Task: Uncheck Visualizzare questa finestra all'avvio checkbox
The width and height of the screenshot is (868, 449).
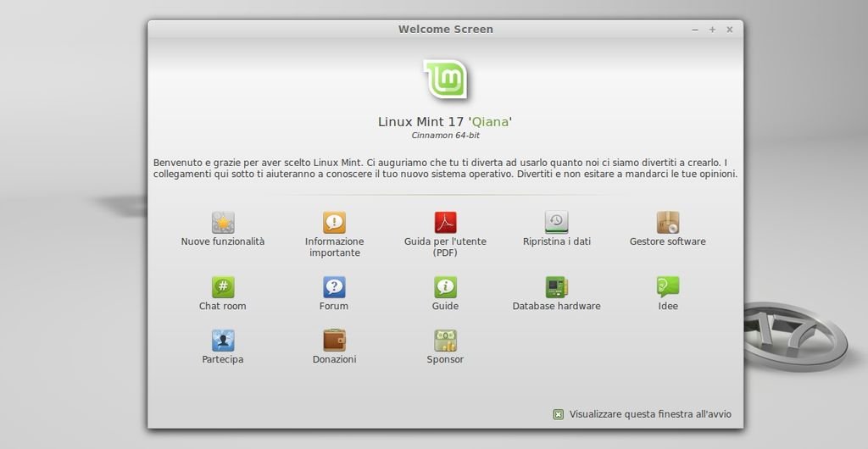Action: [558, 414]
